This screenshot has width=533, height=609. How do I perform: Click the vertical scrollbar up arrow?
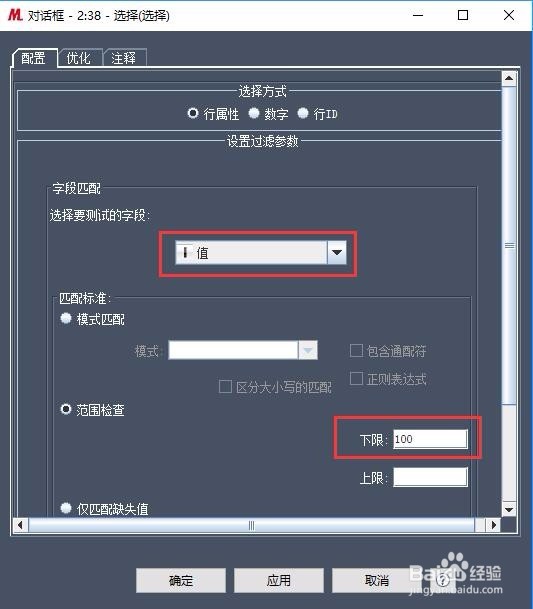click(x=509, y=79)
